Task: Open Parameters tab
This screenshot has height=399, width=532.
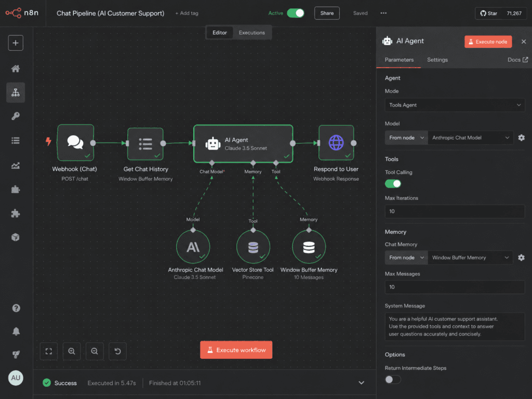Action: coord(399,60)
